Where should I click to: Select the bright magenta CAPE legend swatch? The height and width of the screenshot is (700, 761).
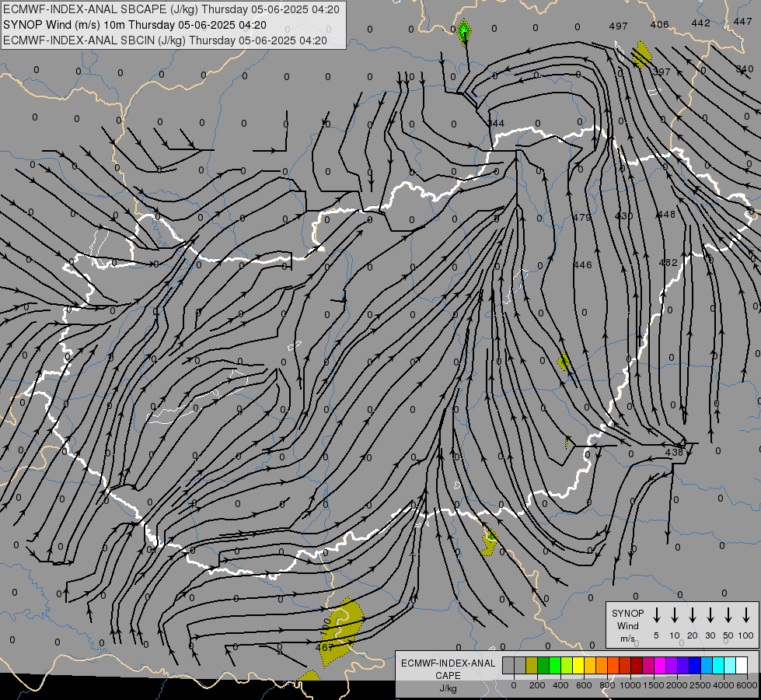(x=661, y=665)
